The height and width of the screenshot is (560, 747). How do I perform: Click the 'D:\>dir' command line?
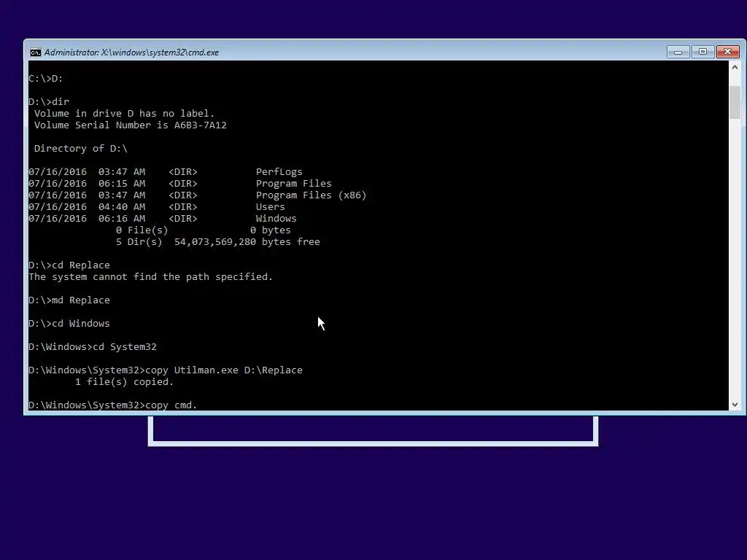[49, 102]
